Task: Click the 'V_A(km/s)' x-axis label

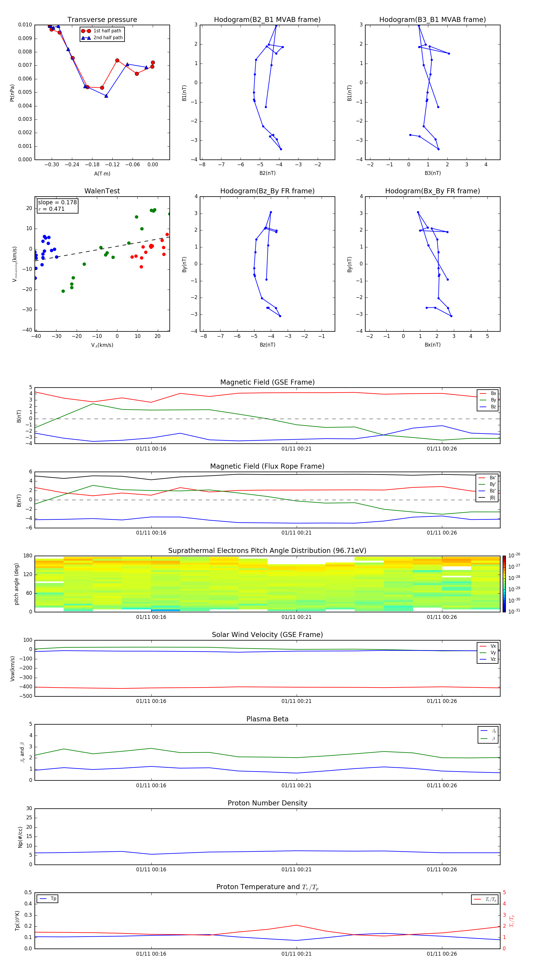Action: (102, 345)
